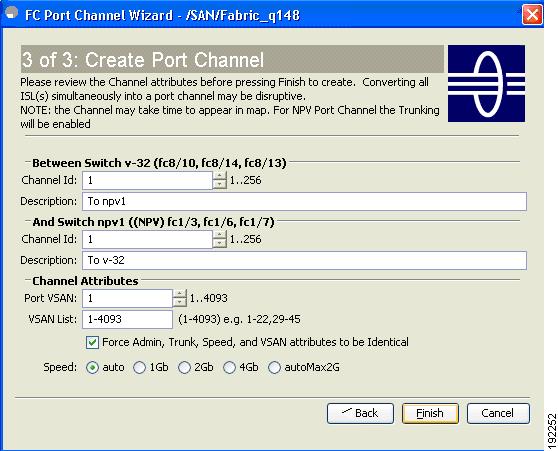558x451 pixels.
Task: Increase npv1 switch Channel Id value
Action: click(220, 235)
